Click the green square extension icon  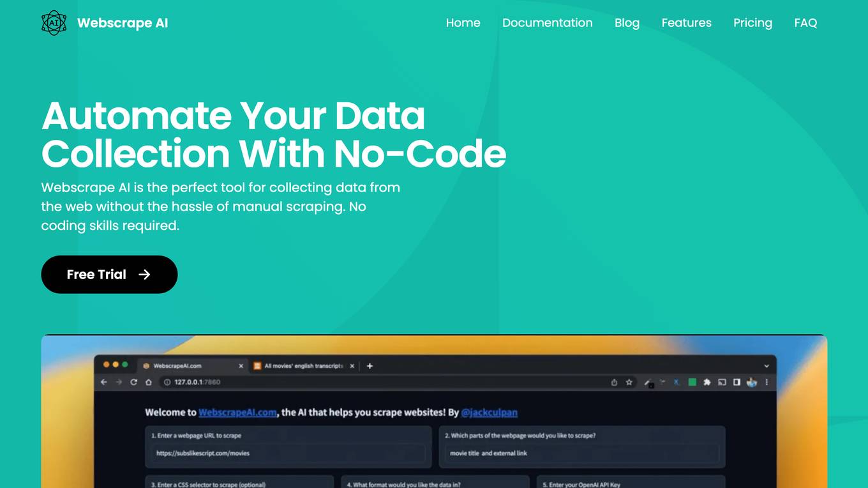tap(692, 383)
